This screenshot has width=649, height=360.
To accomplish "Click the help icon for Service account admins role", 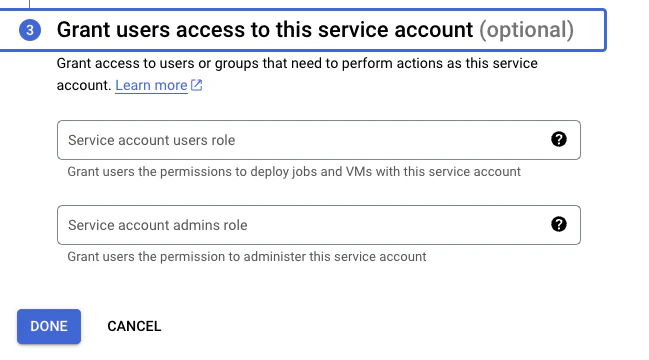I will 558,224.
